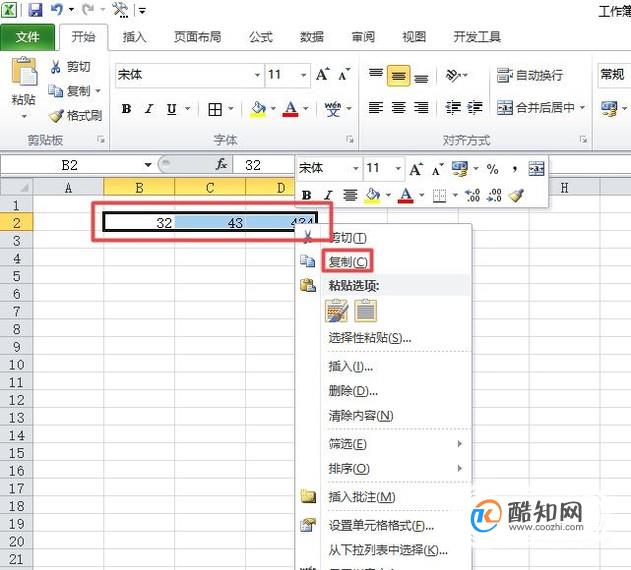Toggle ribbon align text right
631x570 pixels.
(x=421, y=108)
